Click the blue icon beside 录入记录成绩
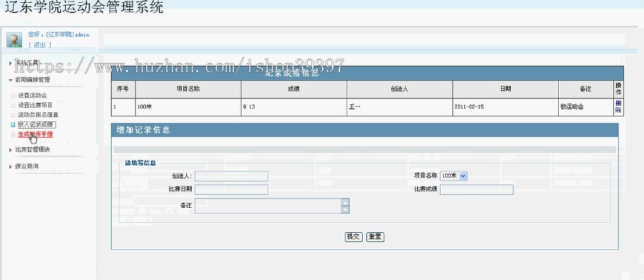Screen dimensions: 644x280 tap(13, 125)
